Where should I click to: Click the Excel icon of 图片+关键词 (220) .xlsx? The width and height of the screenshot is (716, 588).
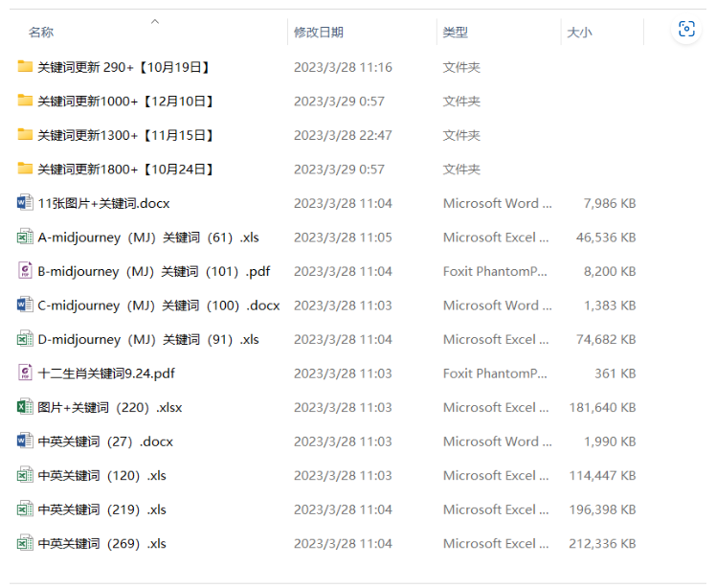click(25, 407)
